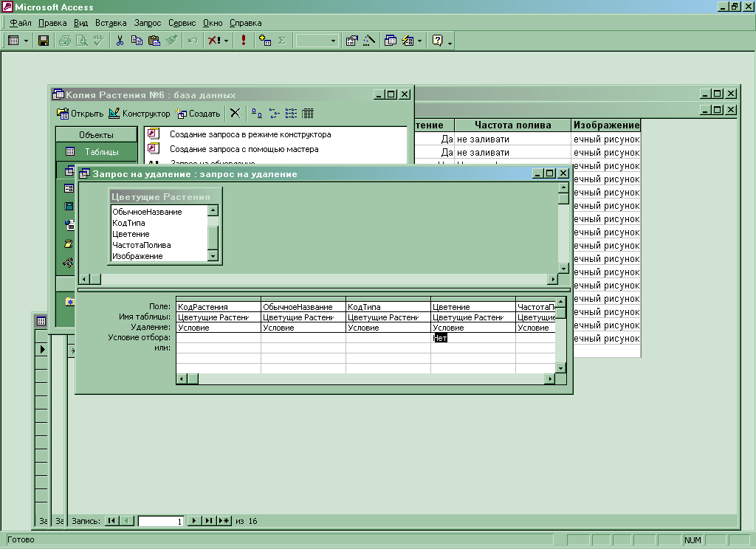Open the Сервис menu
756x549 pixels.
tap(182, 23)
